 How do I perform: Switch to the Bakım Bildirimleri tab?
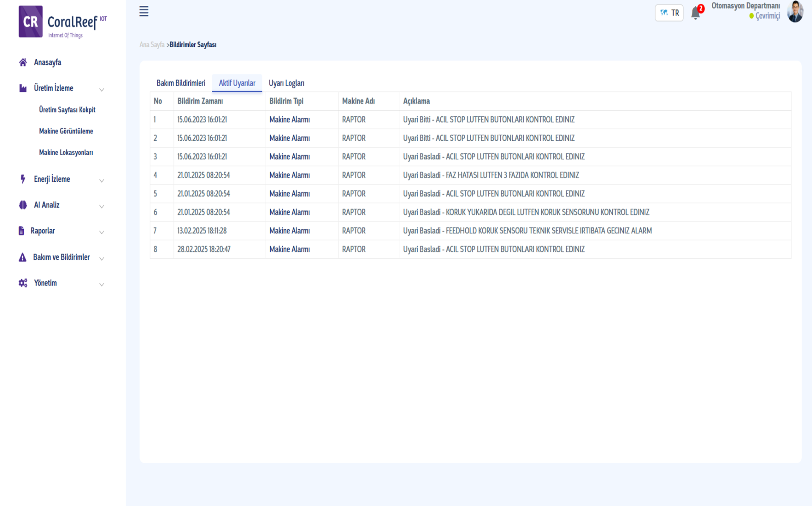point(181,83)
